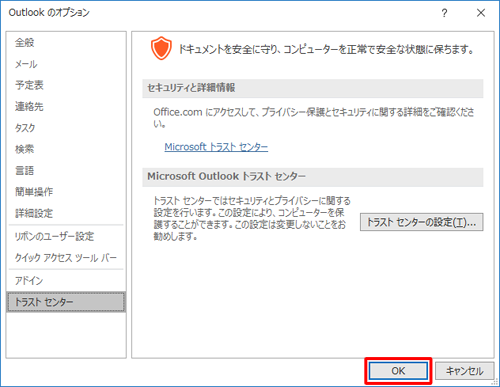The image size is (500, 387).
Task: Open the アドイン category
Action: click(66, 281)
